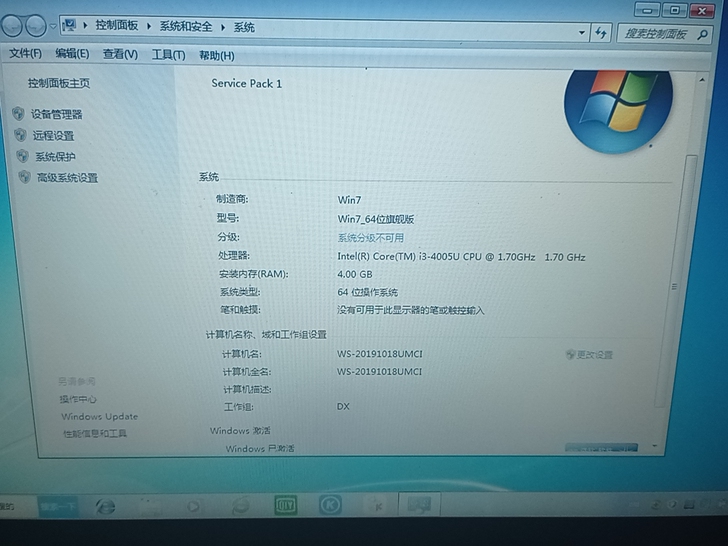Click the 4.00 GB RAM value
728x546 pixels.
coord(355,274)
